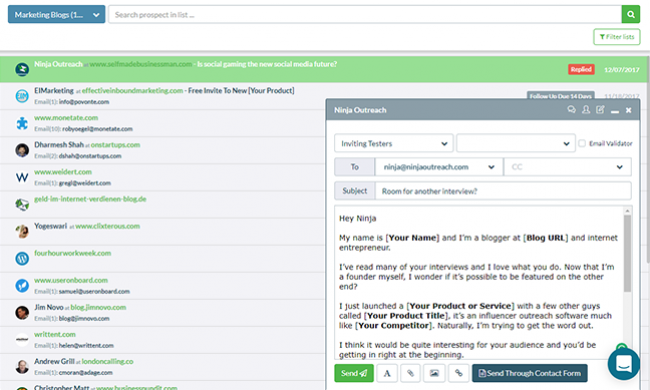Open the CC dropdown
This screenshot has height=390, width=650.
[567, 167]
